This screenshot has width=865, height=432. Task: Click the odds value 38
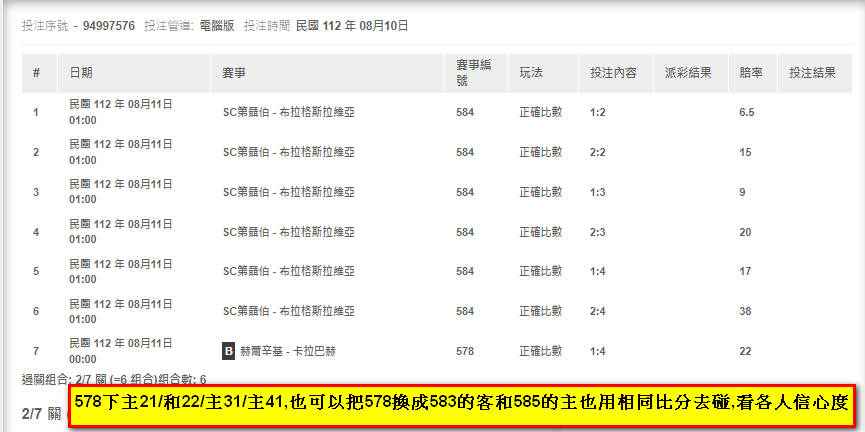point(745,311)
